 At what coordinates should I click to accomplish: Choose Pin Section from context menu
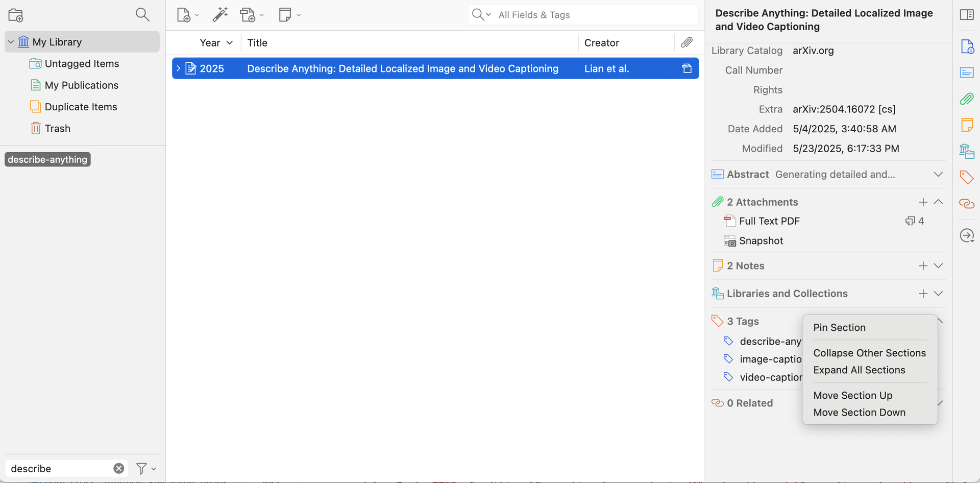pos(839,328)
